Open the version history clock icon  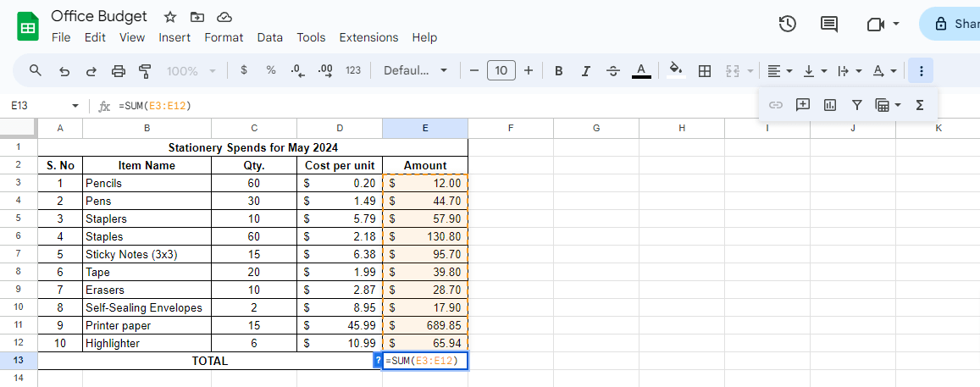[x=788, y=25]
